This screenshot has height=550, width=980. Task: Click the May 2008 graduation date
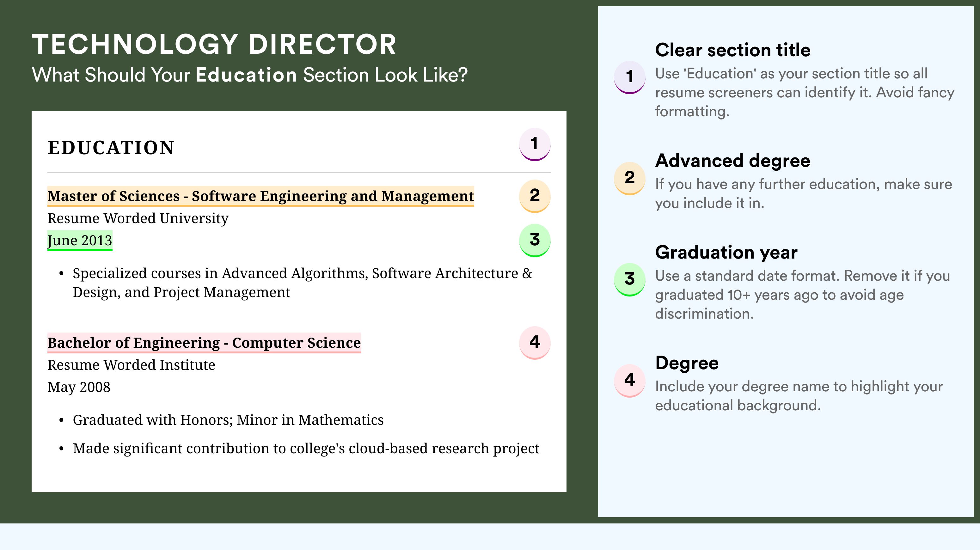[x=79, y=387]
